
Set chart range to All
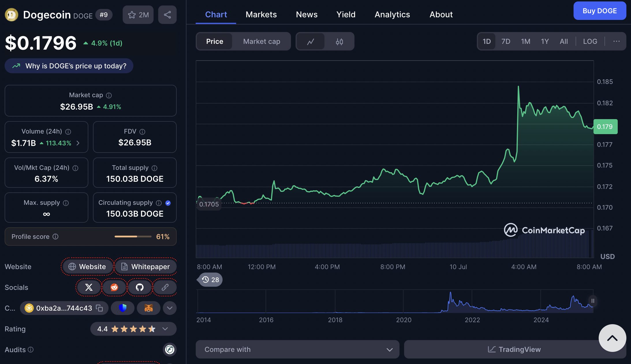pos(564,42)
